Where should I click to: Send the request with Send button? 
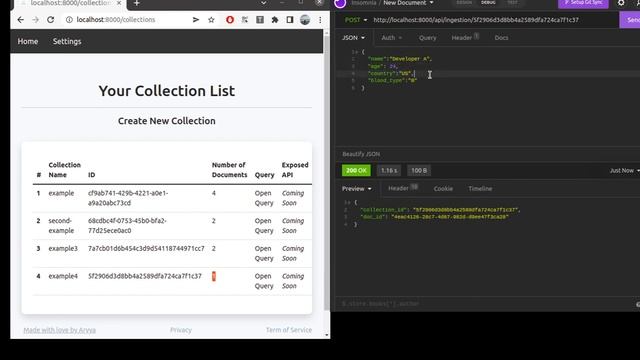630,20
